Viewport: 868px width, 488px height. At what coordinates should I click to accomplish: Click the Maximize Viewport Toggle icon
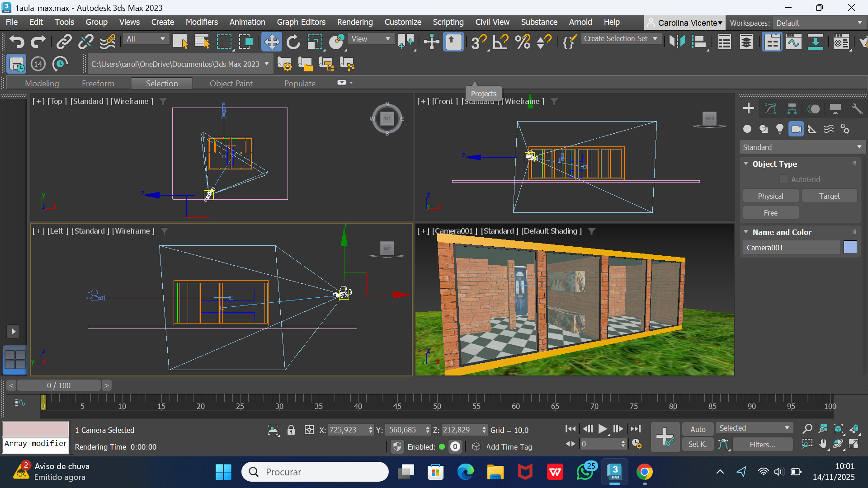854,444
